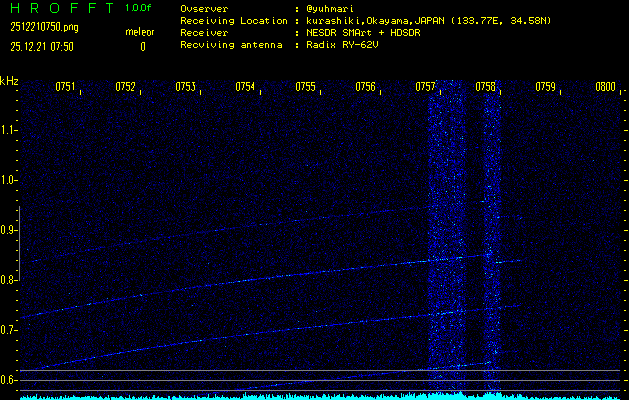629x400 pixels.
Task: Select the meteor label
Action: [140, 32]
